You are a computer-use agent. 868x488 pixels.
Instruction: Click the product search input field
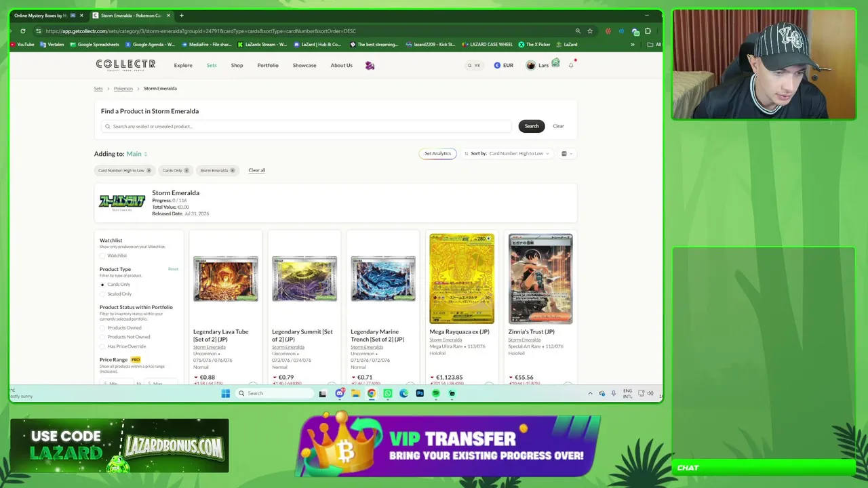coord(307,126)
